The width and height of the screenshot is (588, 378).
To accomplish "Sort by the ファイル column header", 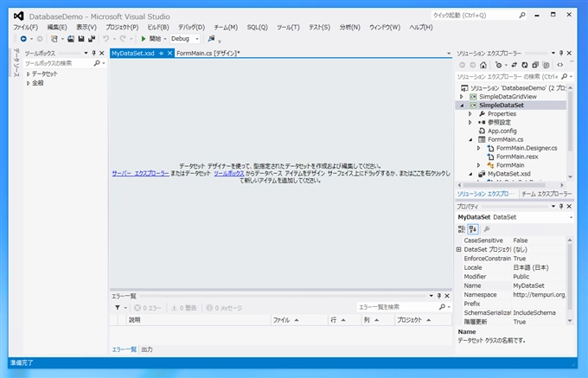I will tap(299, 320).
